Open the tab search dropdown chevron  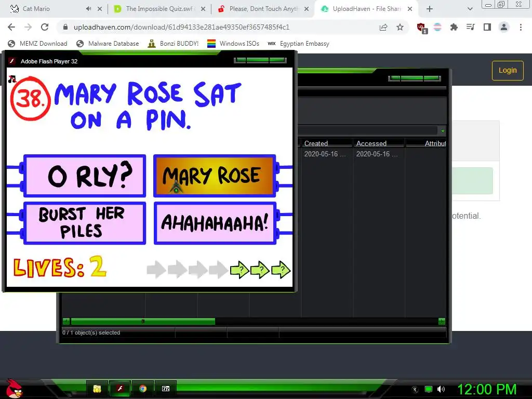click(470, 9)
